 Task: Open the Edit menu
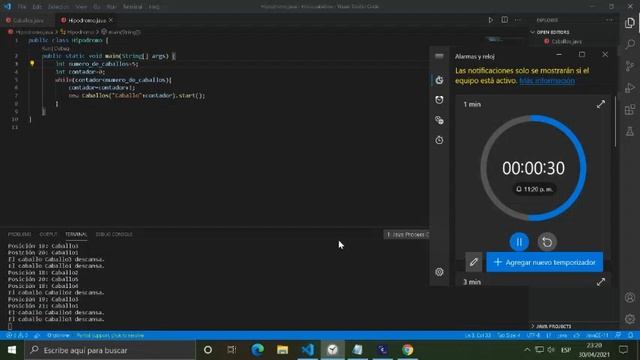tap(37, 7)
